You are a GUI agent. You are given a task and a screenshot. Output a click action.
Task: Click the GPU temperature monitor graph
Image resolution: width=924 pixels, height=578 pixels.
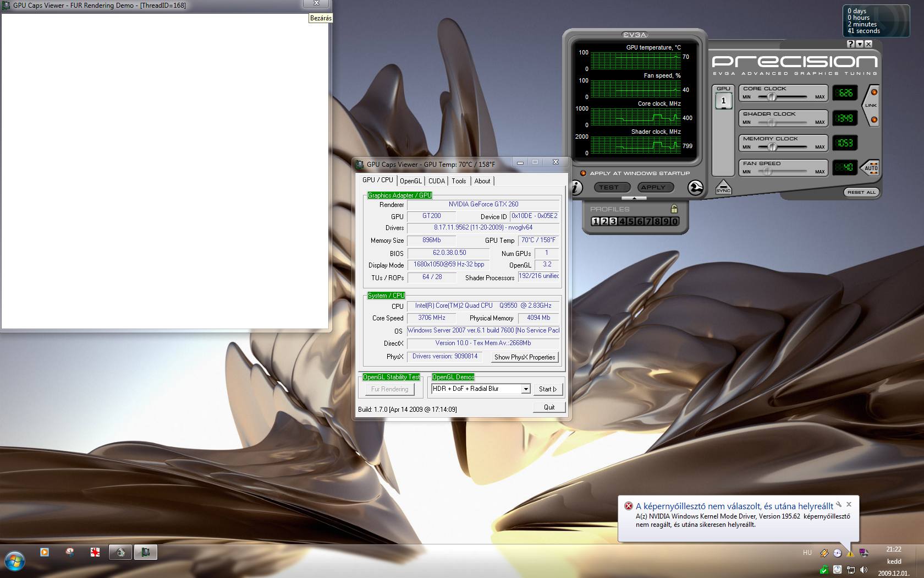(x=635, y=61)
